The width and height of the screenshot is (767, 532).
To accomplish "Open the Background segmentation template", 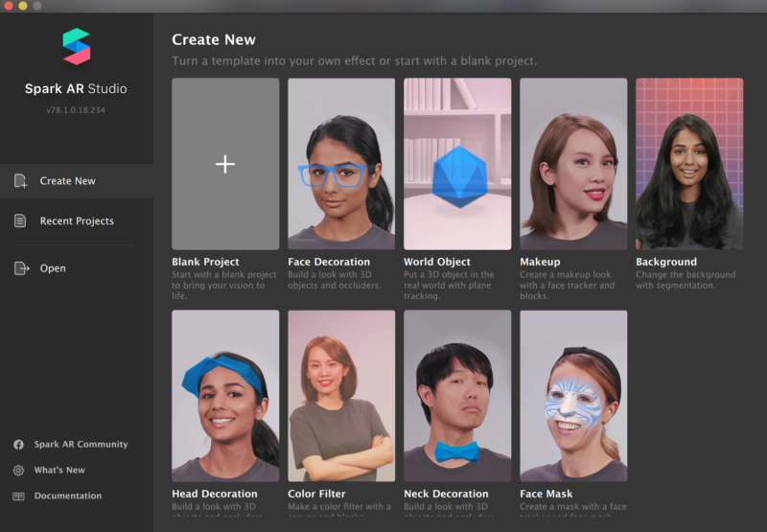I will pyautogui.click(x=689, y=164).
